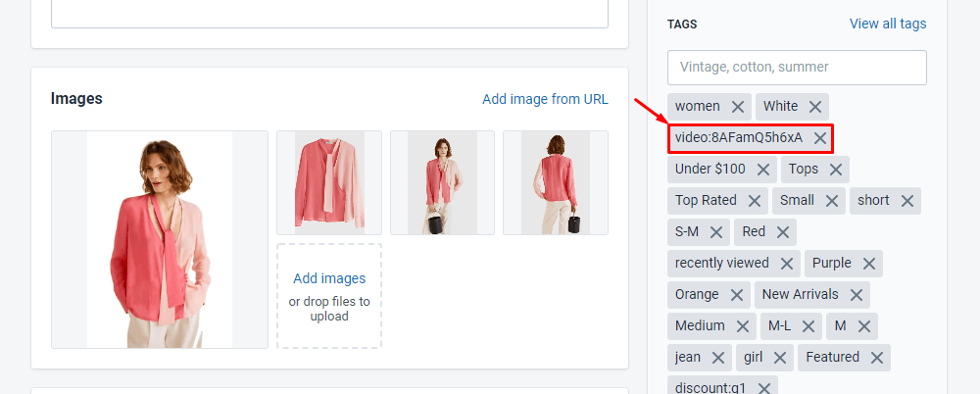The height and width of the screenshot is (394, 980).
Task: Delete the 'Red' tag
Action: (x=782, y=232)
